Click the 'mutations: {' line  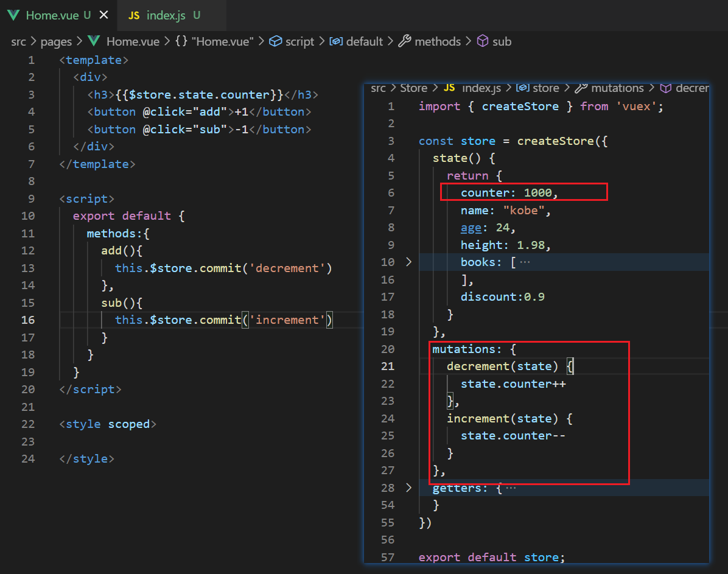pos(474,349)
